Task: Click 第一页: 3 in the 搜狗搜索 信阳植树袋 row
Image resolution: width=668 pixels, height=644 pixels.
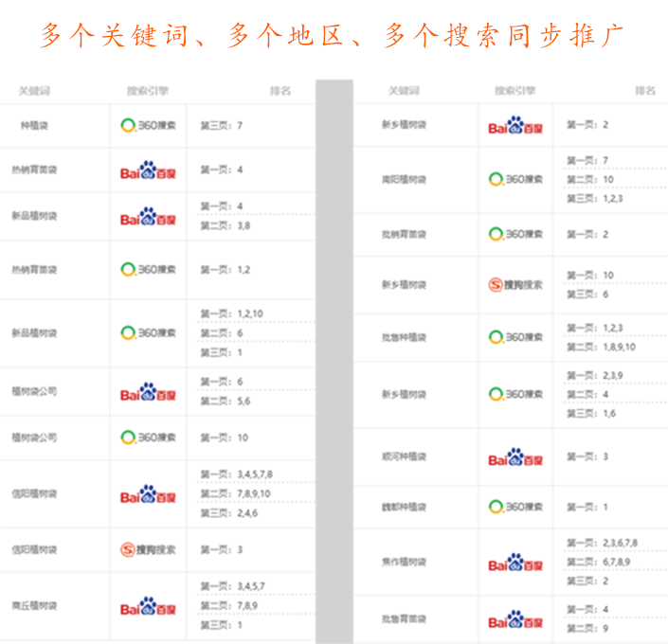Action: pyautogui.click(x=222, y=549)
